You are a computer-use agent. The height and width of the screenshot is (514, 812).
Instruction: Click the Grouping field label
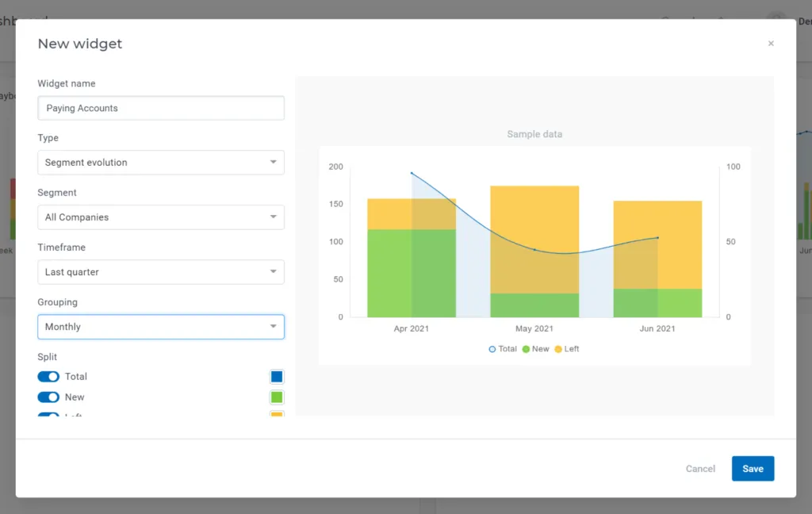pos(57,302)
